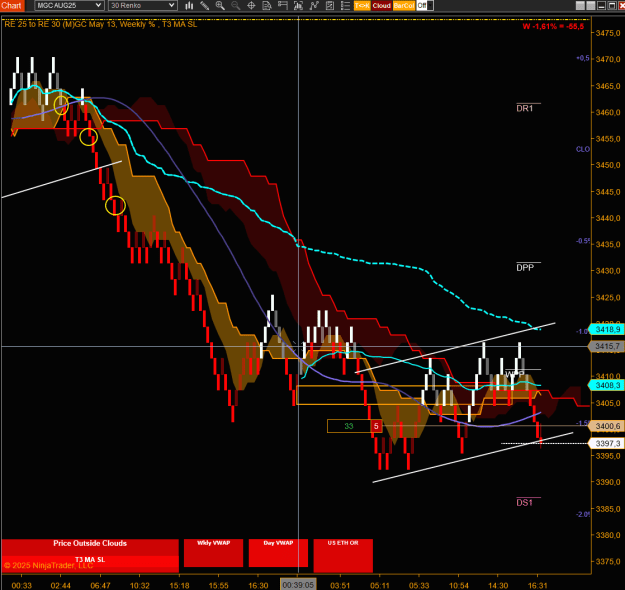Maximize the chart window

611,6
